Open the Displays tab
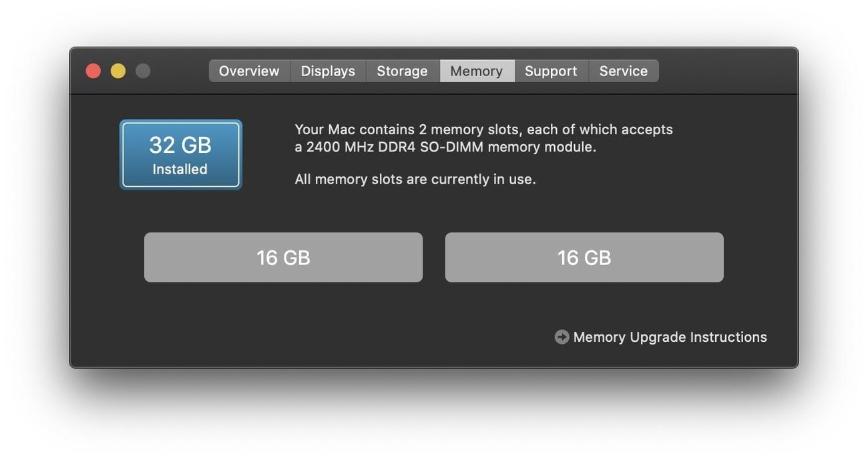 [x=328, y=71]
